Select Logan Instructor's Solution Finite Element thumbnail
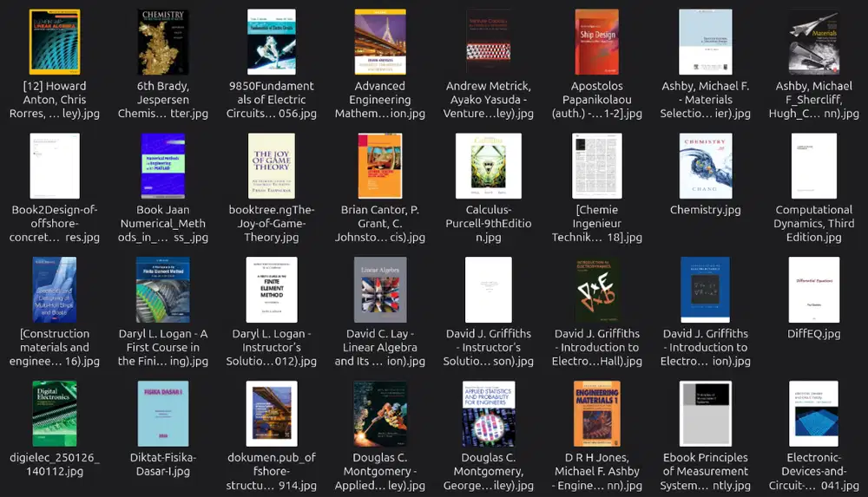The width and height of the screenshot is (868, 497). click(271, 290)
